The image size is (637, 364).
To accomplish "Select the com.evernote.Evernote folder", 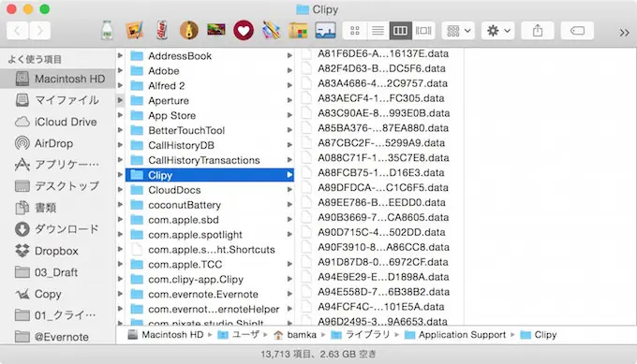I will click(210, 294).
